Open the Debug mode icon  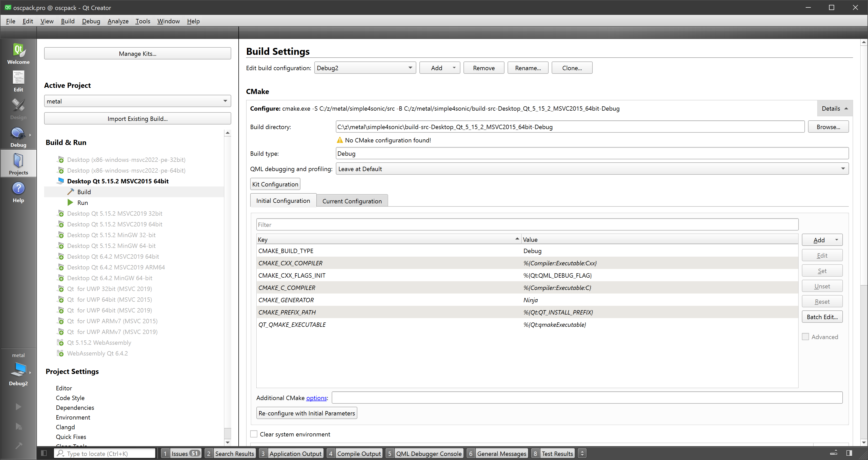[18, 137]
